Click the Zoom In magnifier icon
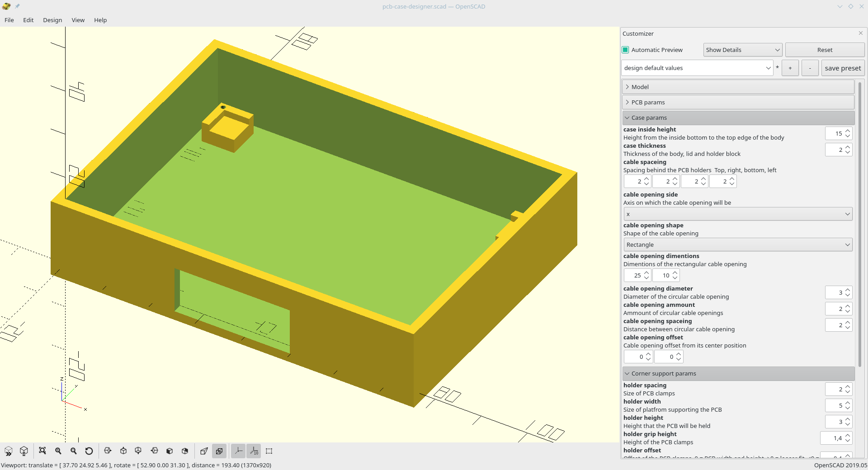Viewport: 868px width, 470px height. tap(58, 451)
